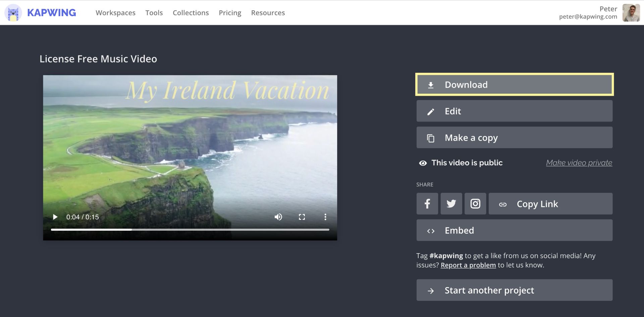The image size is (644, 317).
Task: Enter fullscreen video mode
Action: (x=302, y=217)
